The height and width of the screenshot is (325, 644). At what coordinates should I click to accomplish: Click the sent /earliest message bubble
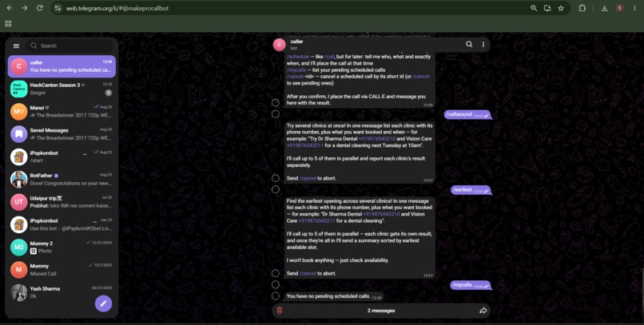(x=471, y=190)
